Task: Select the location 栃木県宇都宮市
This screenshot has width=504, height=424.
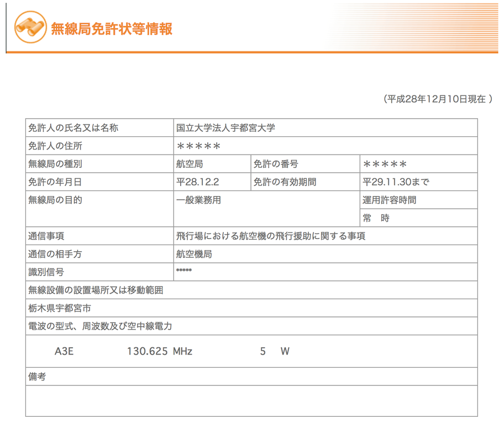Action: [60, 308]
